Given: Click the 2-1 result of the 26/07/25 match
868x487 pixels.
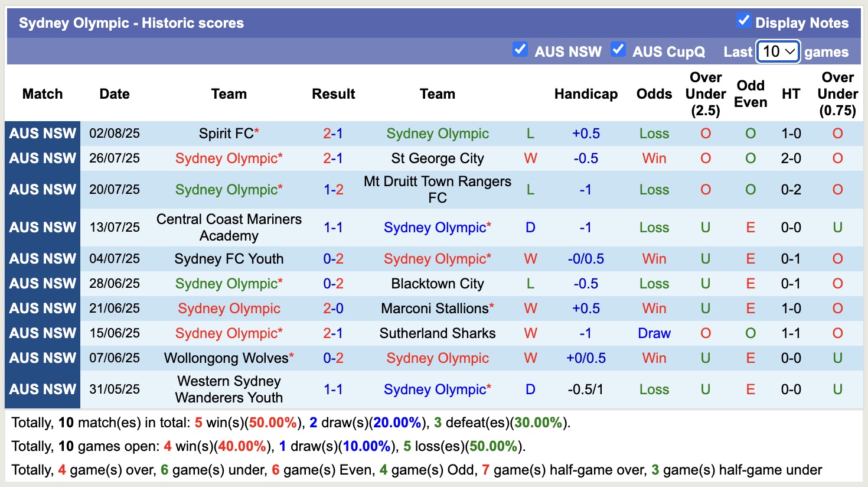Looking at the screenshot, I should (333, 158).
